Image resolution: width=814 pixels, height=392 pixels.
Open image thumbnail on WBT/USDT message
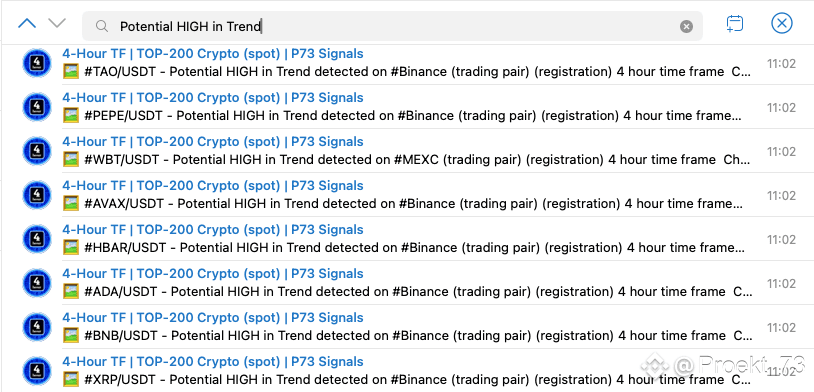coord(71,159)
